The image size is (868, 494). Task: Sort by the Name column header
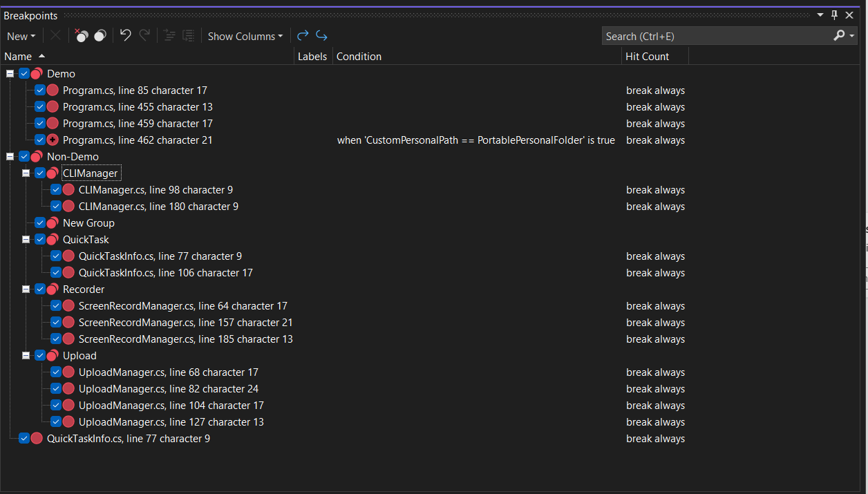(19, 57)
